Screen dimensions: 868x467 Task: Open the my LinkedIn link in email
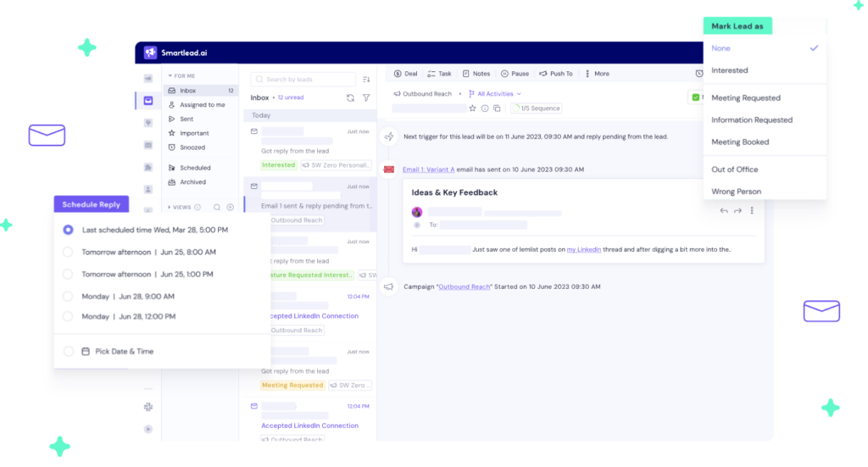point(583,249)
